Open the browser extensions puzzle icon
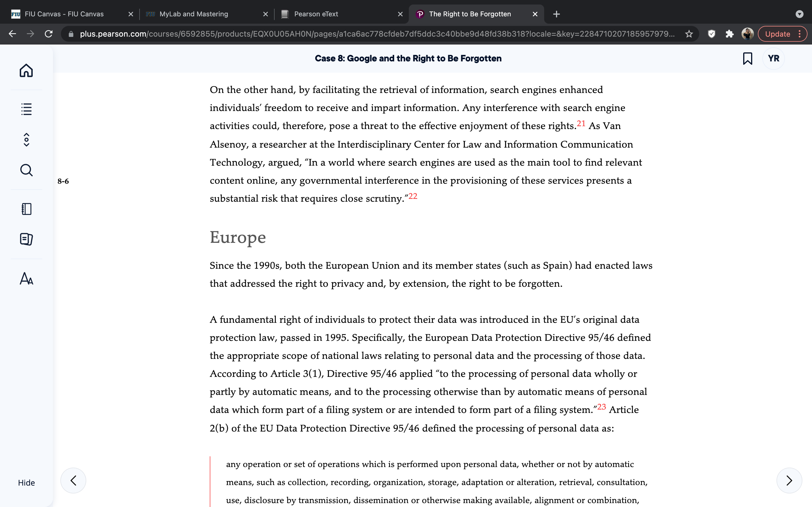The height and width of the screenshot is (507, 812). click(729, 34)
